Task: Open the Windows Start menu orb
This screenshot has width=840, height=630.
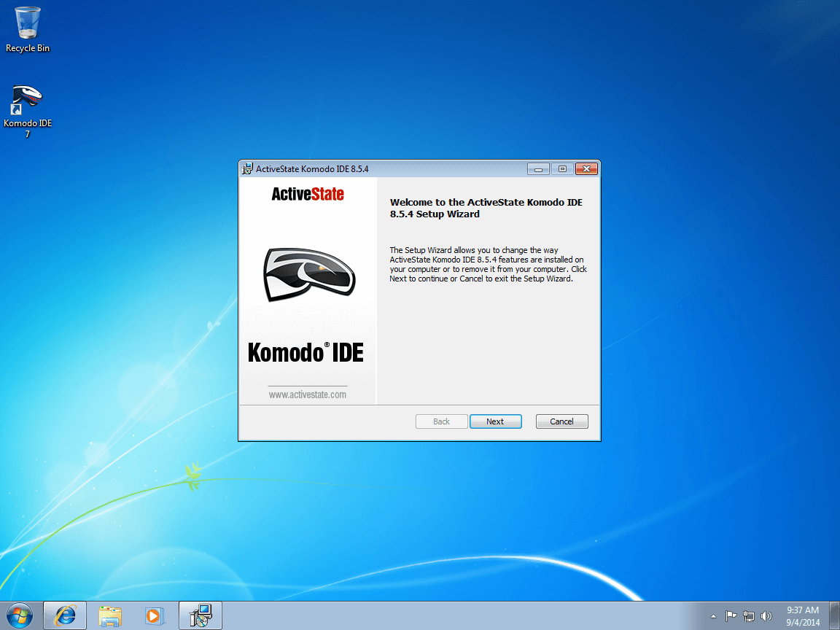Action: click(20, 616)
